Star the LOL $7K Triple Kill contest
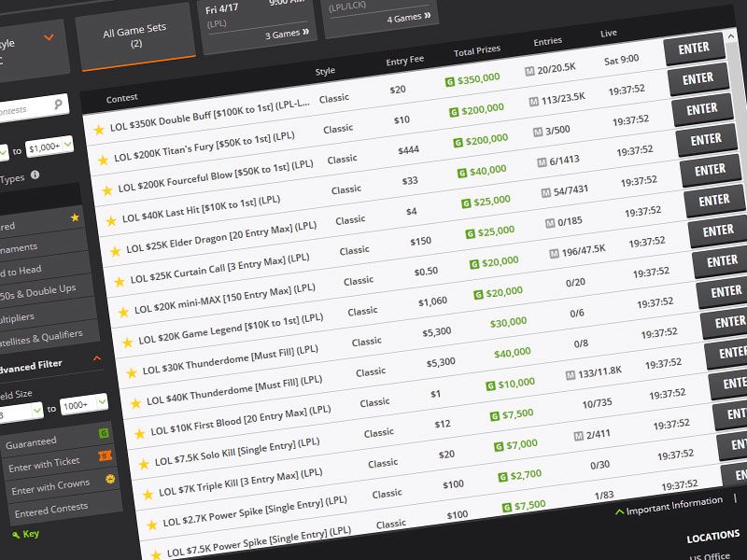The image size is (747, 560). coord(148,495)
